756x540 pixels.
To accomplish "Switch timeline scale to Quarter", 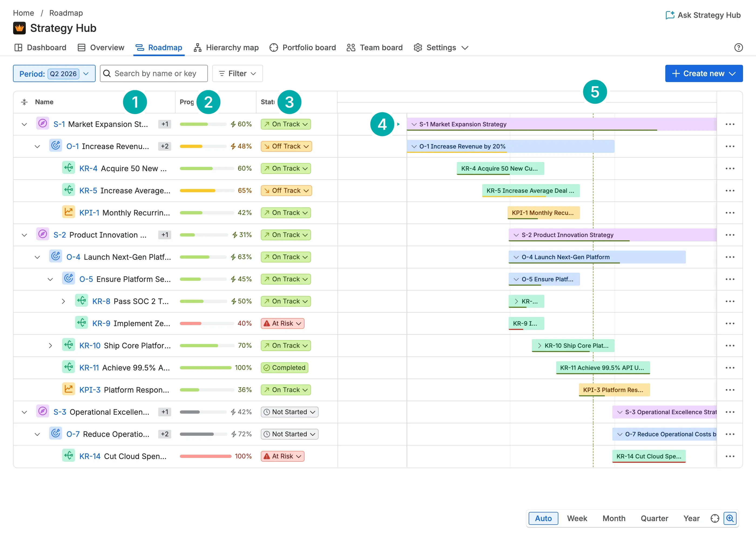I will click(654, 518).
